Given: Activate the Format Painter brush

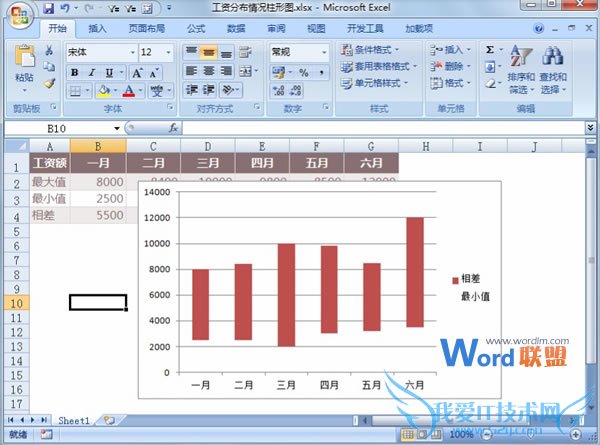Looking at the screenshot, I should pyautogui.click(x=49, y=83).
